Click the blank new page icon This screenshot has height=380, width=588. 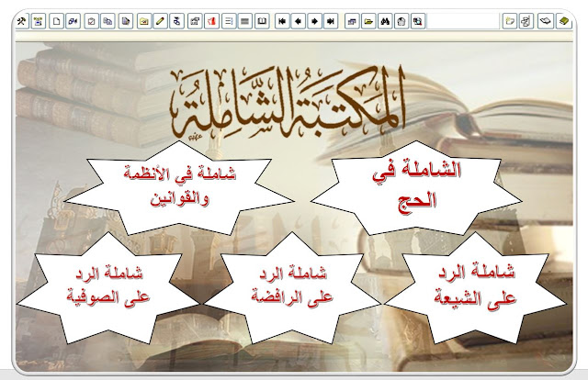pyautogui.click(x=56, y=21)
